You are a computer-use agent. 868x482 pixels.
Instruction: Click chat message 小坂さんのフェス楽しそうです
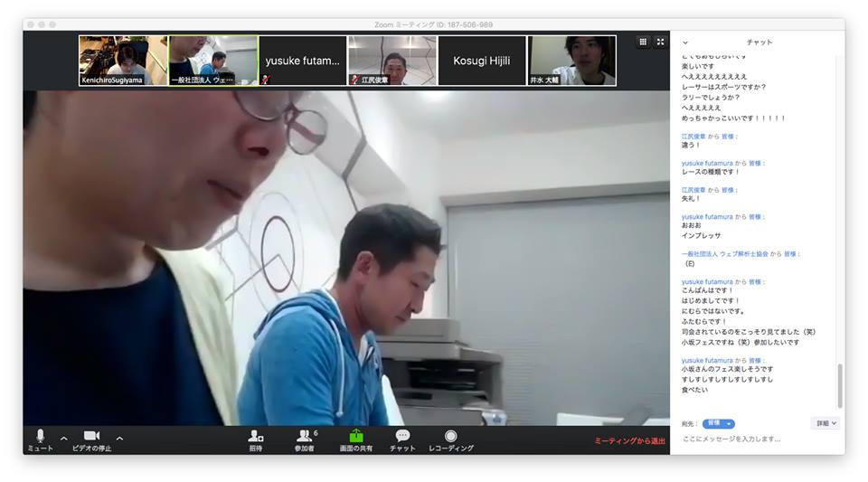pyautogui.click(x=727, y=369)
